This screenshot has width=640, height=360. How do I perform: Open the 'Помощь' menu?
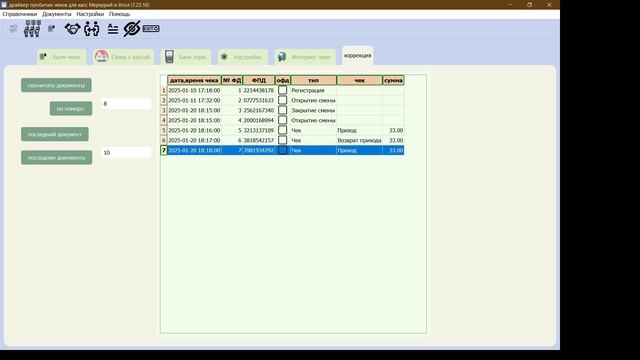120,14
